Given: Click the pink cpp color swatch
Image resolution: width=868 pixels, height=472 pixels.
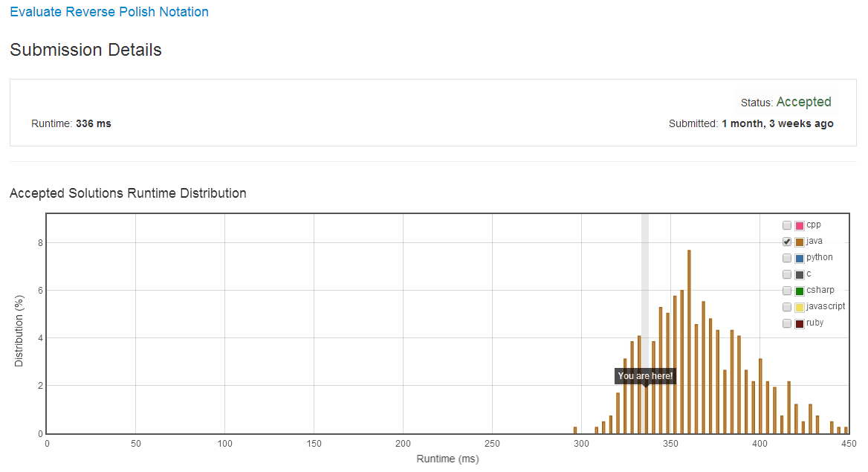Looking at the screenshot, I should [800, 225].
